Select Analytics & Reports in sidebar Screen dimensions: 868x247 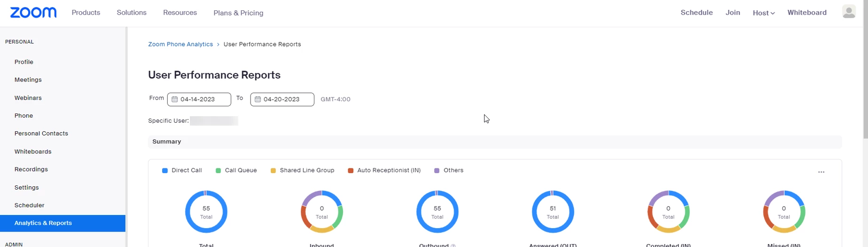tap(63, 223)
